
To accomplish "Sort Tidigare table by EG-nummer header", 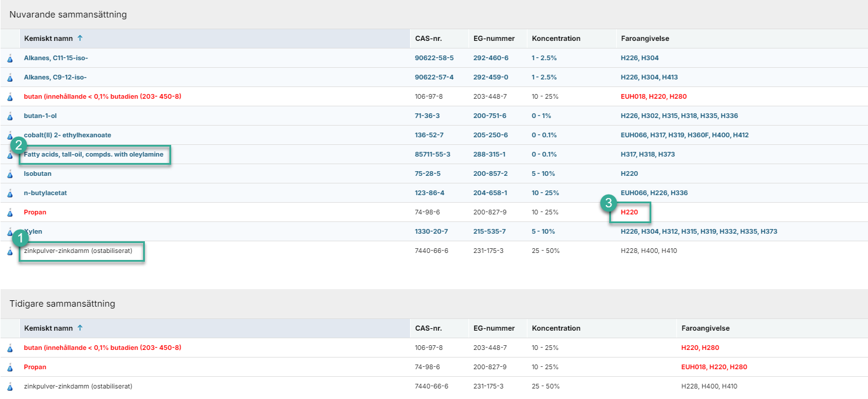I will [494, 328].
